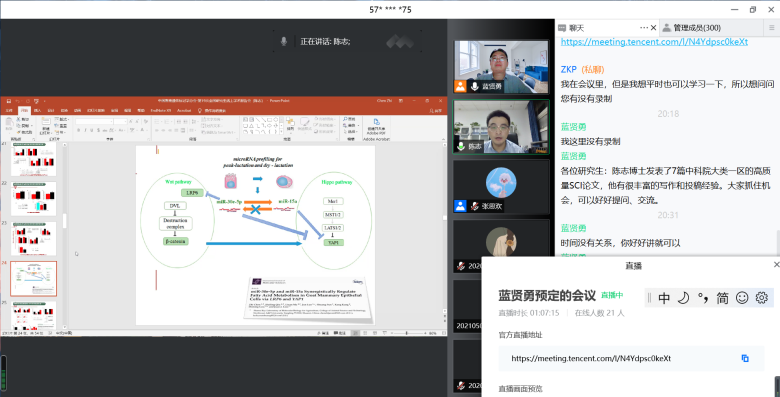Open the IME settings gear icon
Screen dimensions: 780x397
(762, 298)
